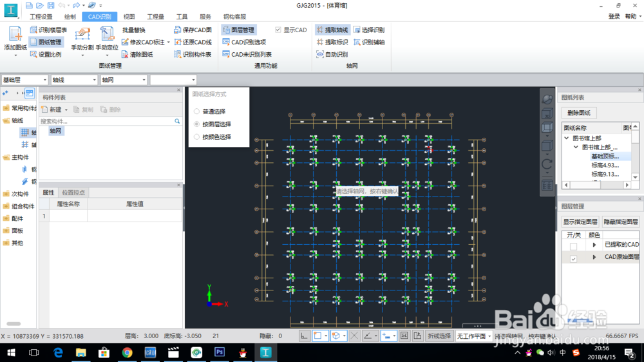The image size is (644, 362).
Task: Choose the 手动定位 tool
Action: click(x=107, y=40)
